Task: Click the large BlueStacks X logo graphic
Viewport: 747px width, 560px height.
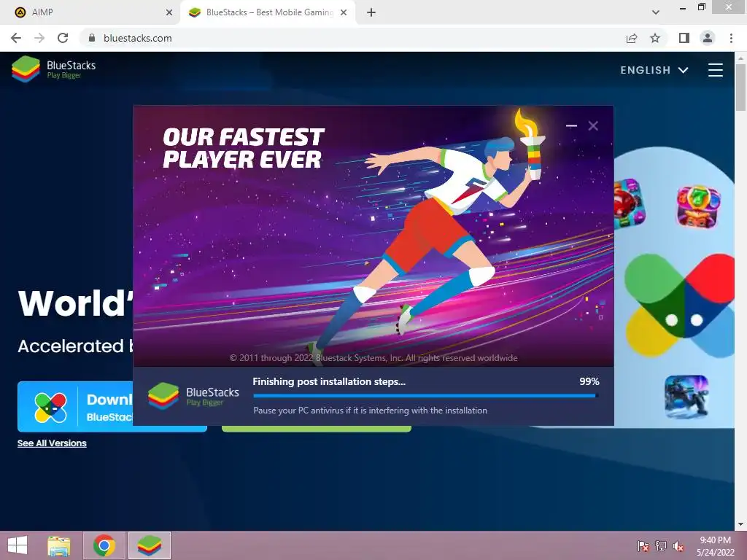Action: tap(681, 306)
